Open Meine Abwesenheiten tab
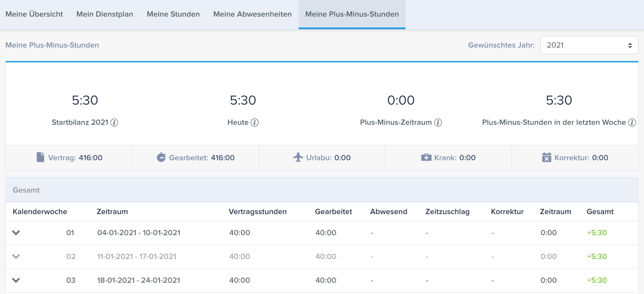The height and width of the screenshot is (294, 644). pyautogui.click(x=252, y=14)
